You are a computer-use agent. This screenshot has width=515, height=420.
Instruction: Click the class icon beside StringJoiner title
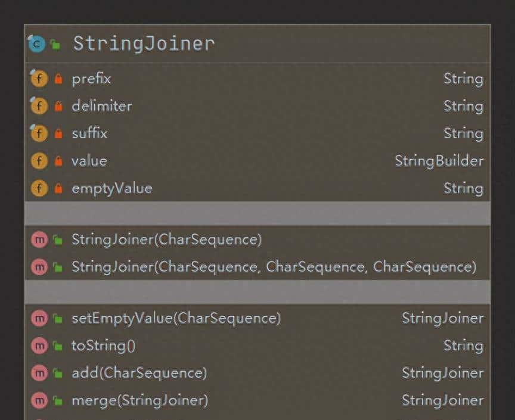click(37, 44)
